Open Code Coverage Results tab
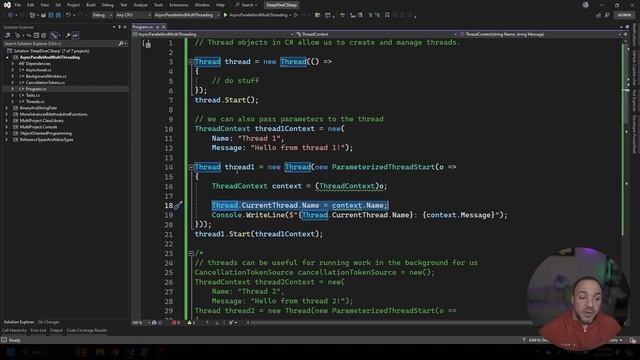The height and width of the screenshot is (360, 640). click(x=87, y=331)
